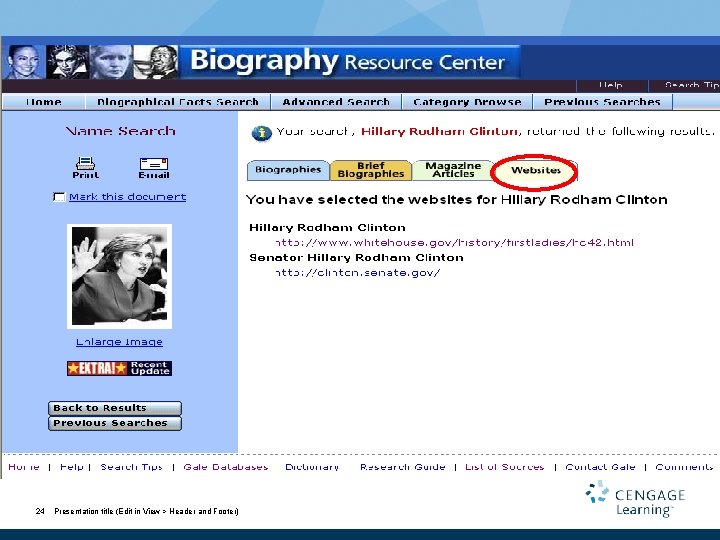Click the Hillary Rodham Clinton photo thumbnail
The image size is (720, 540).
pos(119,276)
